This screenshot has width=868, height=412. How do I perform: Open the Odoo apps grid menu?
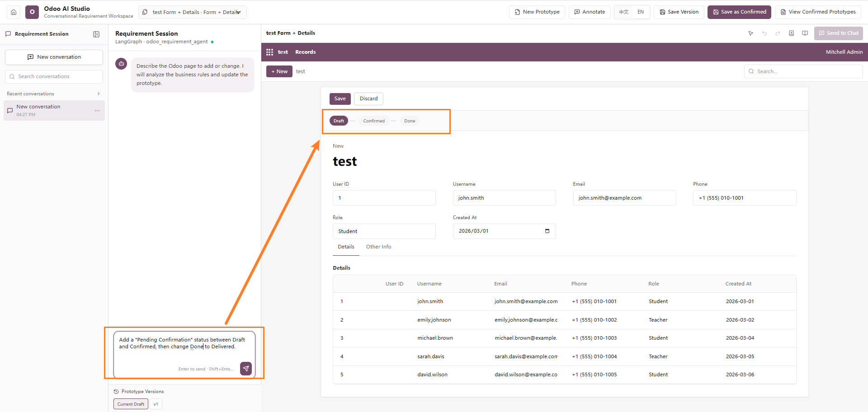pos(270,52)
